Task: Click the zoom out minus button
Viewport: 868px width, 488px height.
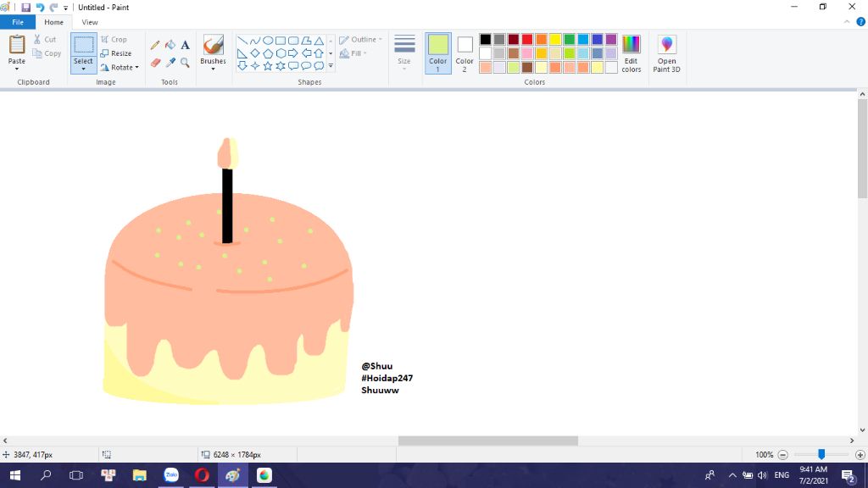Action: 782,455
